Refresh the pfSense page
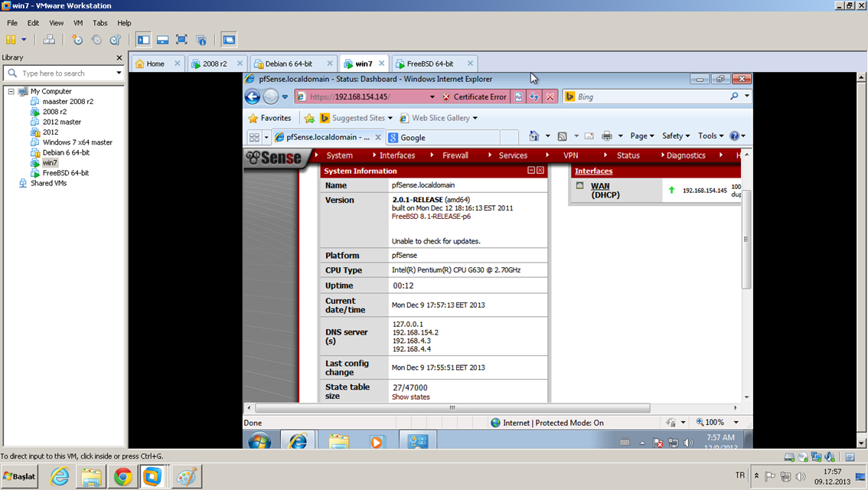The image size is (868, 490). pos(534,97)
